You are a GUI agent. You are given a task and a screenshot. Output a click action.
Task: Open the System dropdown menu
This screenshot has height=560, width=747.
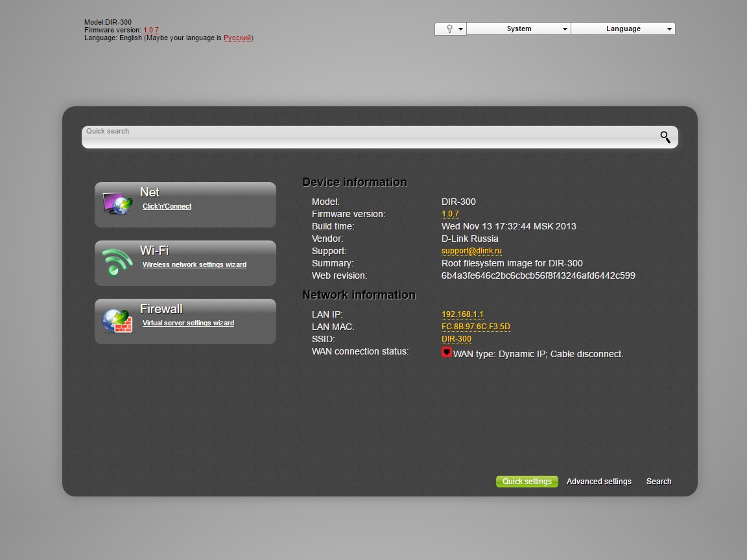coord(519,29)
